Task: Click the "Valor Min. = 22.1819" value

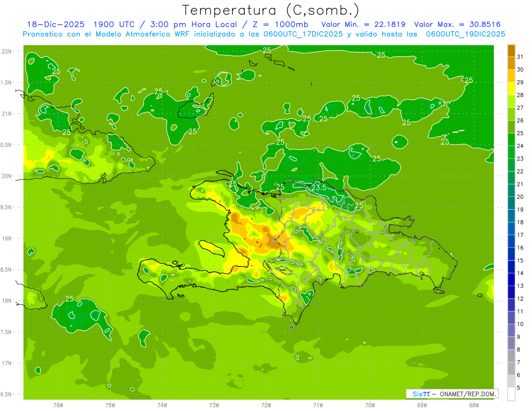Action: click(x=363, y=24)
